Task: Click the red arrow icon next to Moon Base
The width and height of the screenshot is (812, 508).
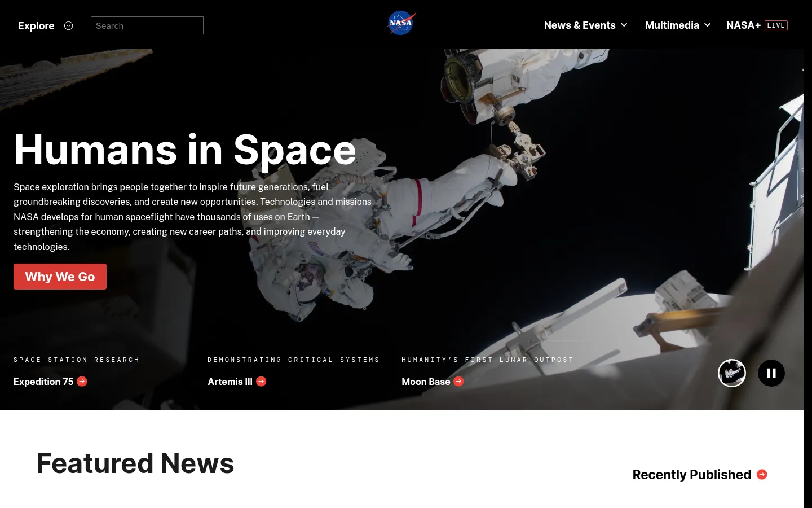Action: click(458, 382)
